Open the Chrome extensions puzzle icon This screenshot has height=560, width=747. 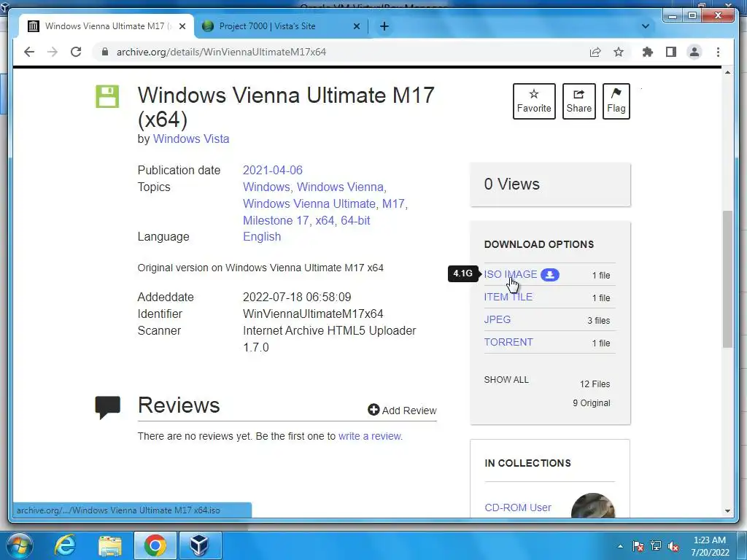pos(648,52)
